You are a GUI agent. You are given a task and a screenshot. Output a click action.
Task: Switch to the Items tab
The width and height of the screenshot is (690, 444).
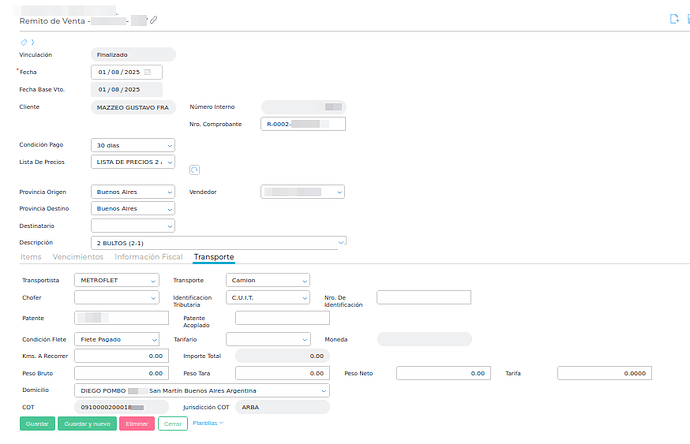(x=31, y=257)
